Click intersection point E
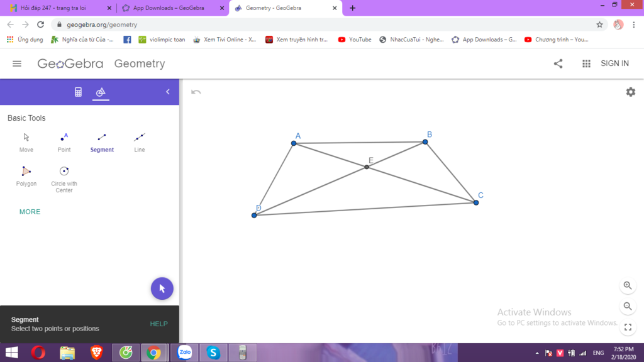Screen dimensions: 644x362 point(367,167)
